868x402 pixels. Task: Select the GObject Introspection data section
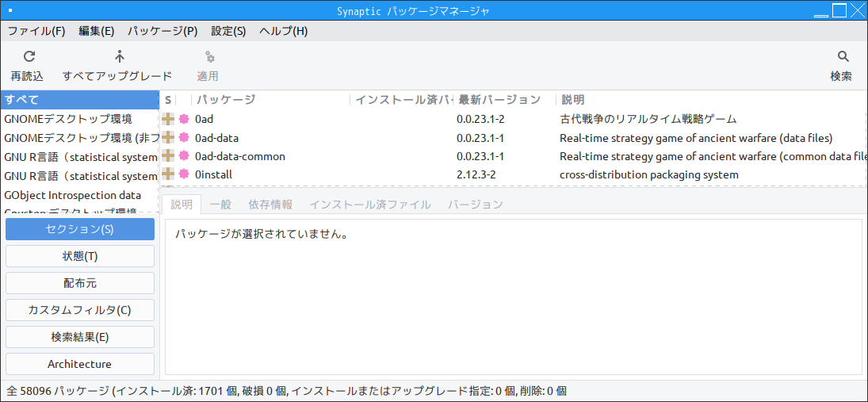[x=80, y=196]
